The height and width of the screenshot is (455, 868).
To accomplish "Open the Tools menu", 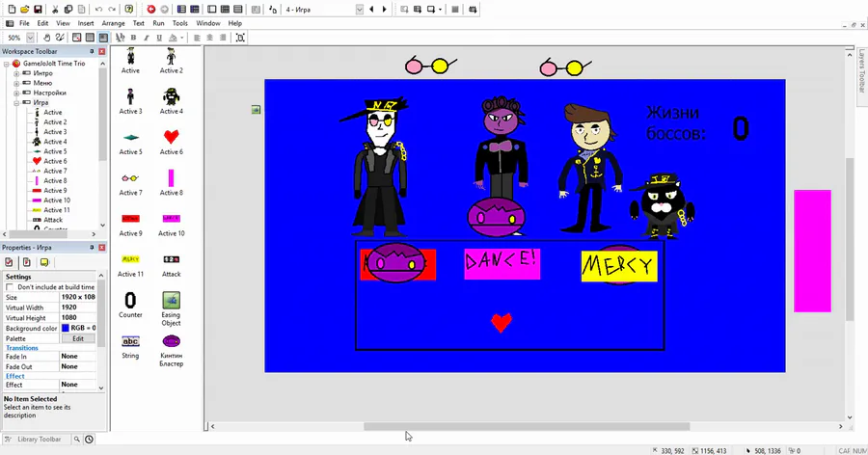I will point(180,23).
